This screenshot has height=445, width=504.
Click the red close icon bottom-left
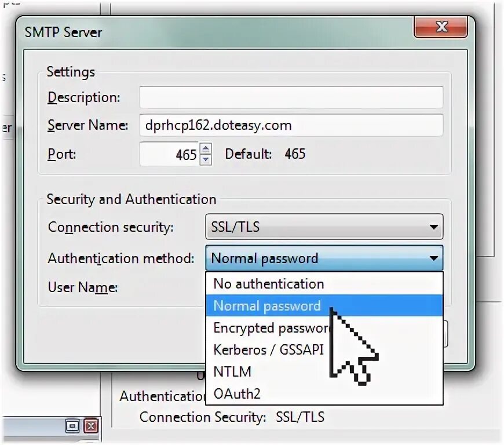91,426
